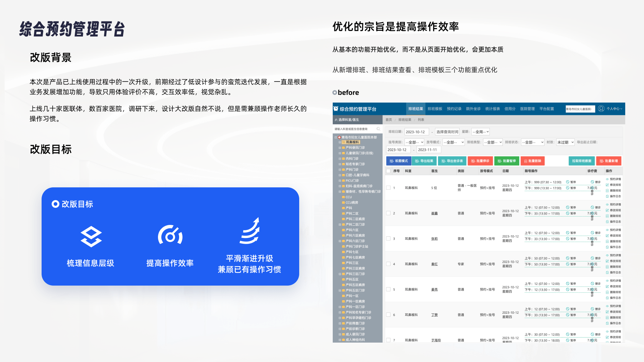Click the 删除排班 trash icon in row 1

coord(607,191)
